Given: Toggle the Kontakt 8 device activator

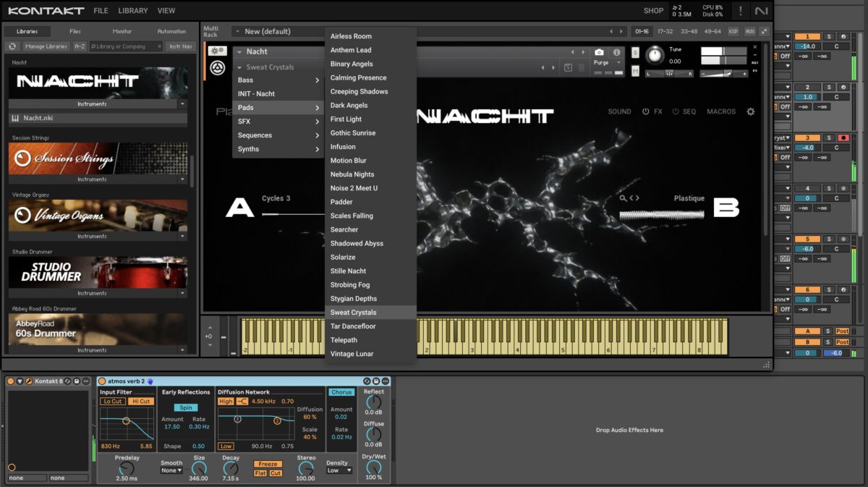Looking at the screenshot, I should coord(11,381).
